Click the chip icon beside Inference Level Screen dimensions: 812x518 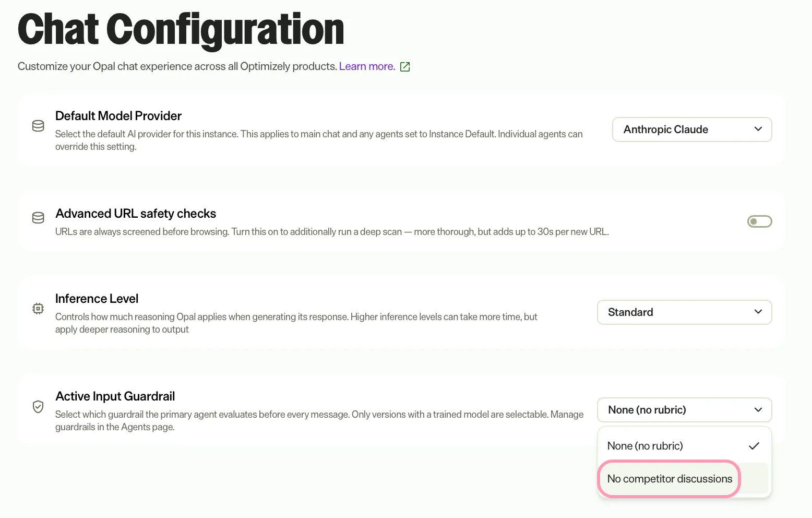(38, 309)
